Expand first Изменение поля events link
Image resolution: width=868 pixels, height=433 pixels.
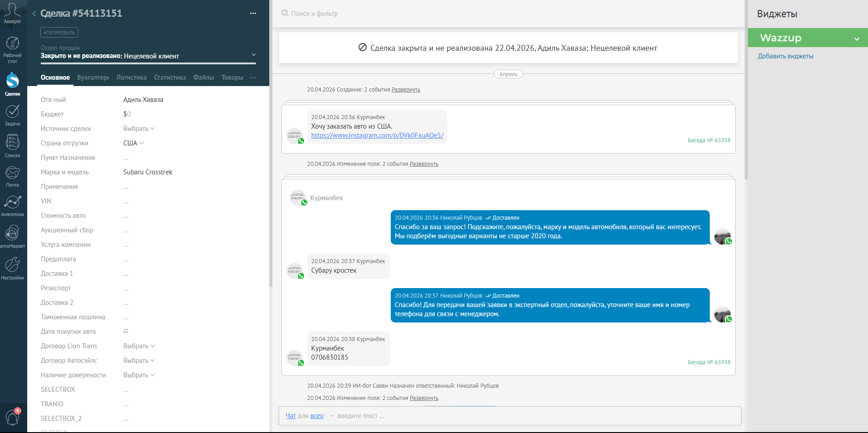coord(424,164)
